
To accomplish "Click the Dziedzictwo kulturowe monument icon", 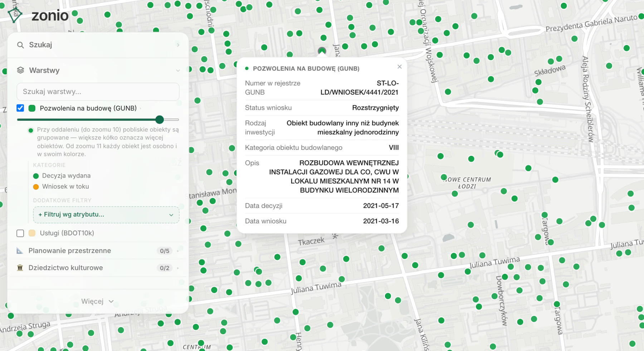I will [x=20, y=268].
